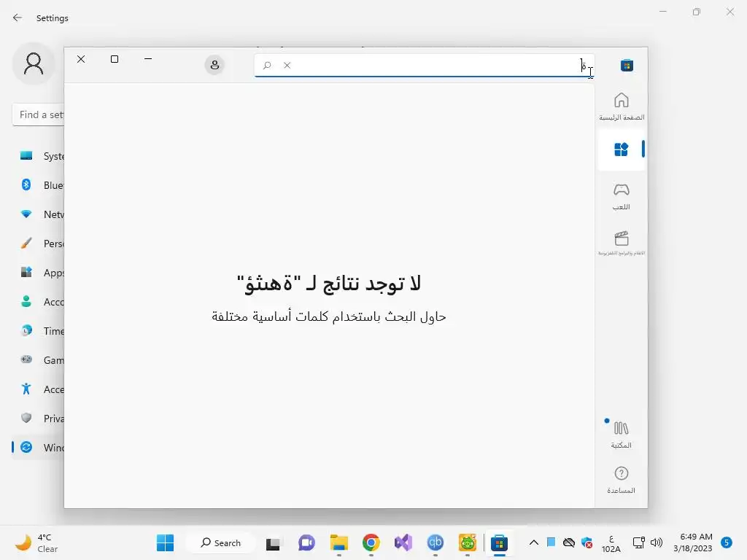This screenshot has width=747, height=560.
Task: Open qBittorrent from taskbar
Action: tap(436, 542)
